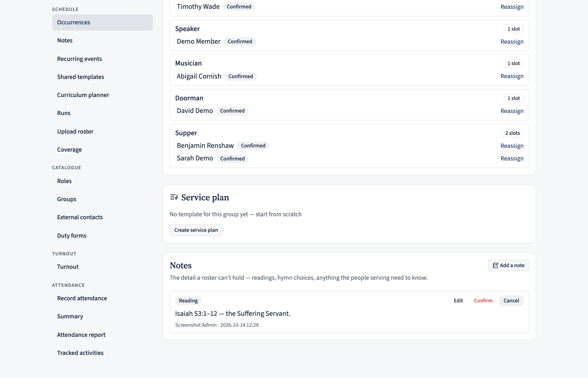Go to Record attendance
This screenshot has height=378, width=588.
[x=102, y=298]
